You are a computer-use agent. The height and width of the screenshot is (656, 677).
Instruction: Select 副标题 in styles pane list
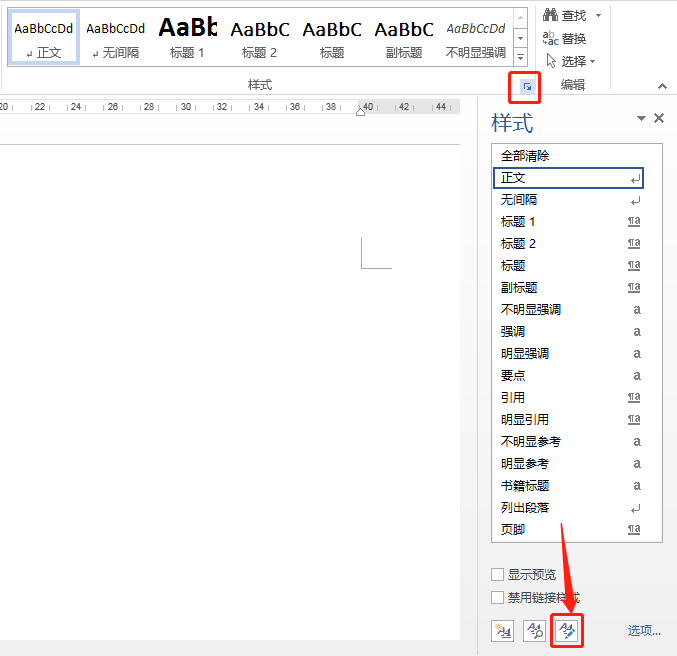pyautogui.click(x=568, y=288)
